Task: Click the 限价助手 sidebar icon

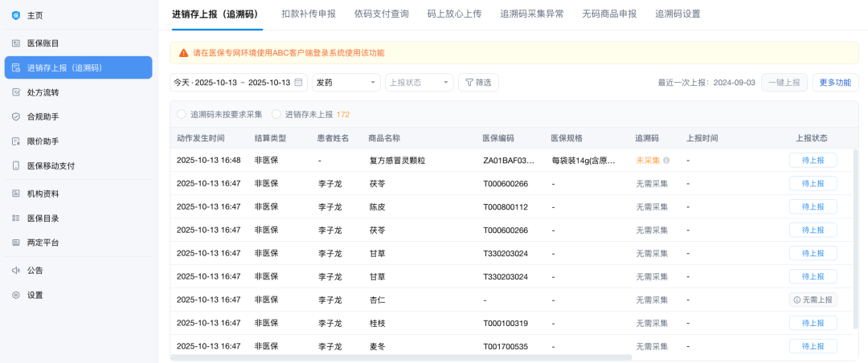Action: click(x=16, y=141)
